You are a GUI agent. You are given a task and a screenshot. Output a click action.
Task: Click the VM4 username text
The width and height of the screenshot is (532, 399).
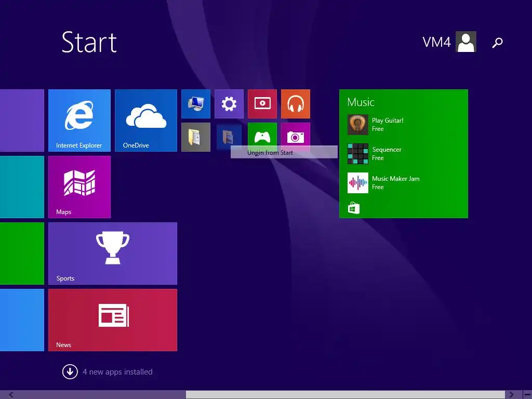(436, 43)
